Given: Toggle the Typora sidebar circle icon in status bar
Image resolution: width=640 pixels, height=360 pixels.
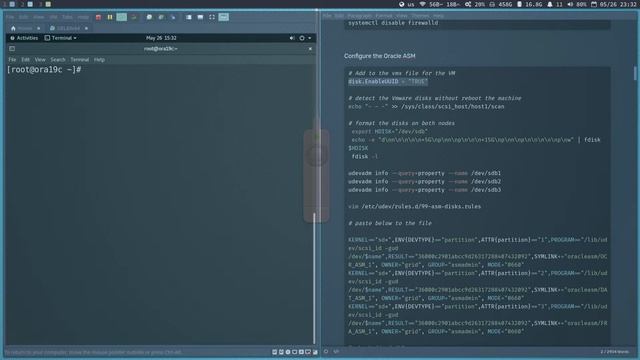Looking at the screenshot, I should click(326, 351).
